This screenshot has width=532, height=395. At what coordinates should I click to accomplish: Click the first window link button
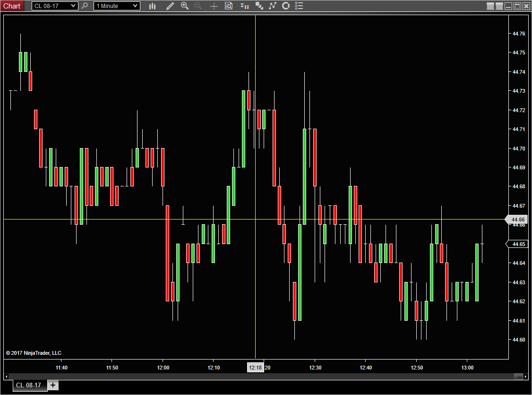[490, 6]
